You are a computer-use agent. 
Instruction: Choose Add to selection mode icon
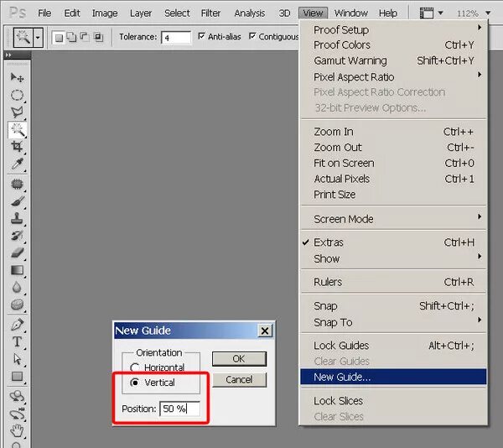click(71, 37)
